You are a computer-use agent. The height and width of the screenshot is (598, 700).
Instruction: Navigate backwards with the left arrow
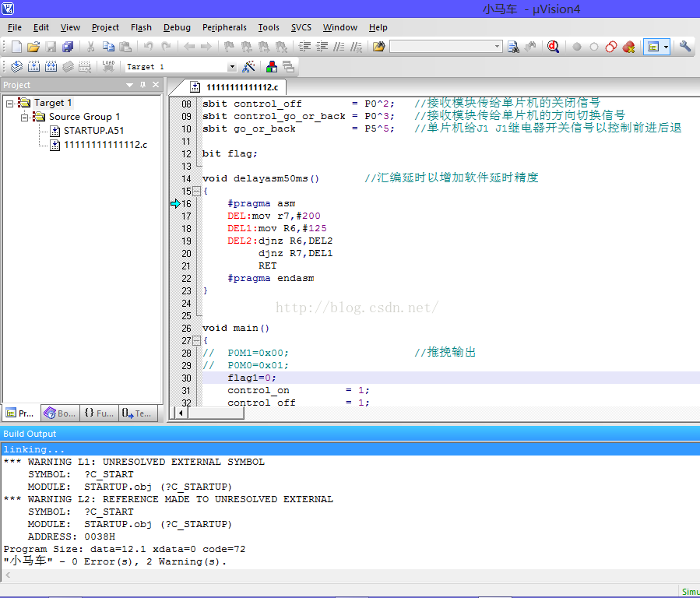click(189, 47)
